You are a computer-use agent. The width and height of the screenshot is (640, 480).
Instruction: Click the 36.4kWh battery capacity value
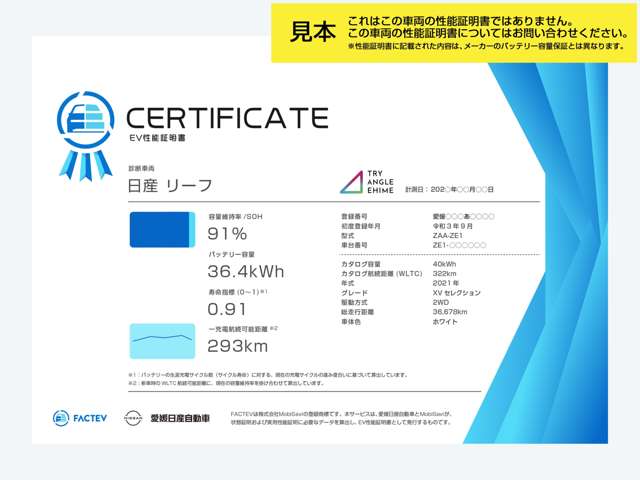(x=246, y=271)
